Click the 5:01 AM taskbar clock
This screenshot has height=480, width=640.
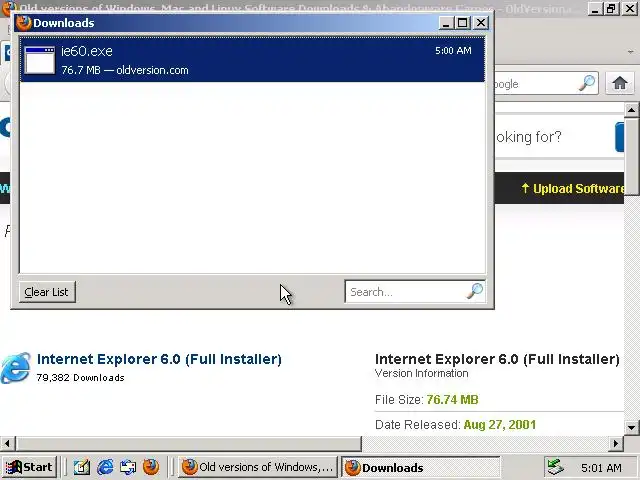coord(601,468)
